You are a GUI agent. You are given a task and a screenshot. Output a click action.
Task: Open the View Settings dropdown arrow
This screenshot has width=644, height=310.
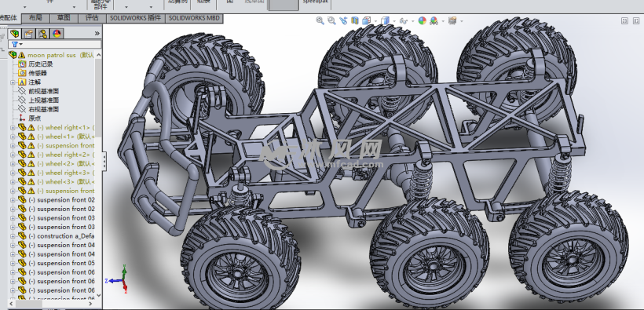462,21
